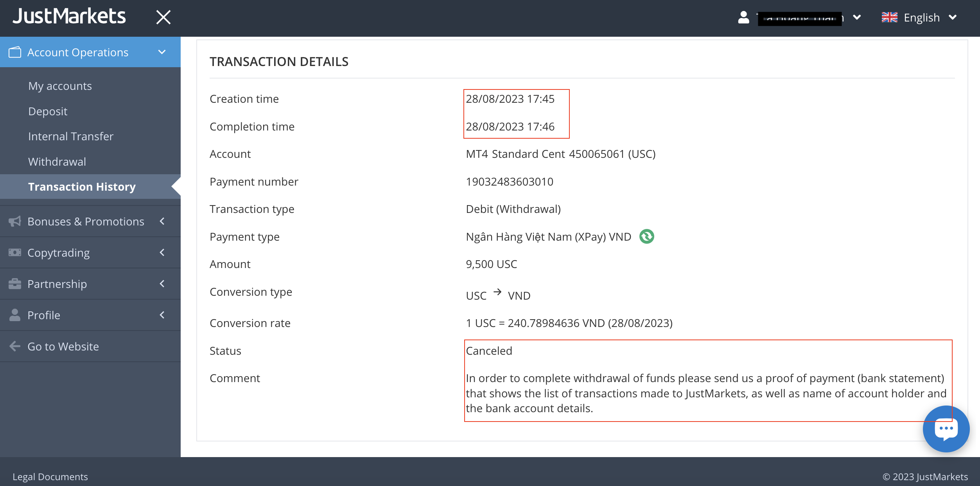980x486 pixels.
Task: Select the Account Operations wallet icon
Action: (x=14, y=52)
